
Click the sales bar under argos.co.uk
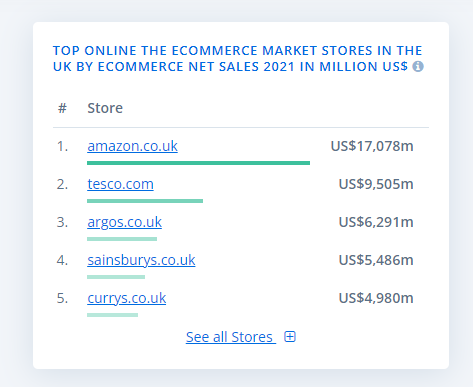122,239
